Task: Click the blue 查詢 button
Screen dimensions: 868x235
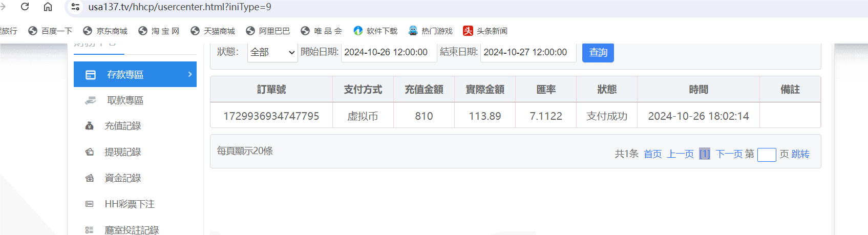Action: click(x=598, y=52)
